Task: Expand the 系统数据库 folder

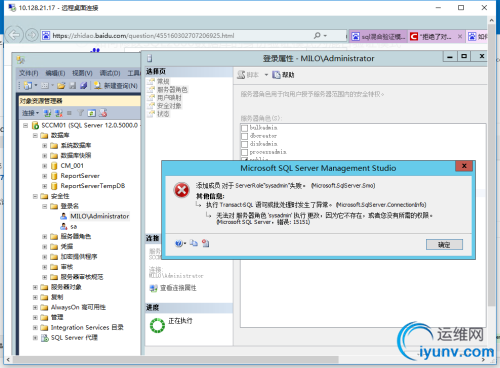Action: click(44, 146)
